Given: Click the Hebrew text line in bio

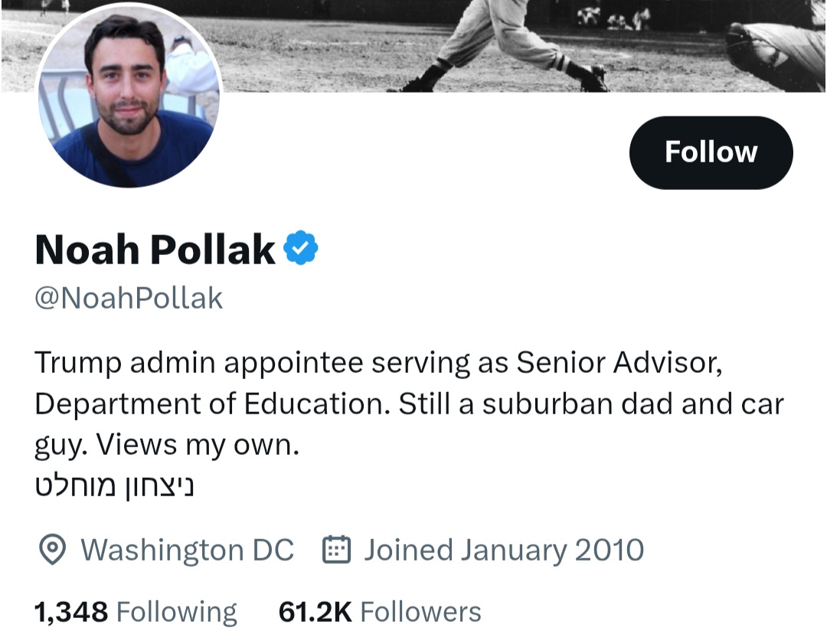Looking at the screenshot, I should coord(115,485).
